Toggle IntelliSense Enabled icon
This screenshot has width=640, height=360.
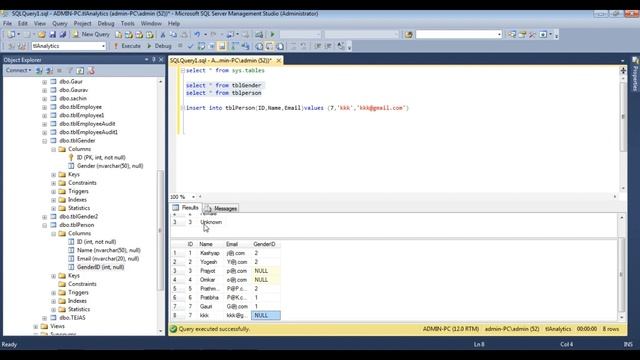pos(222,46)
